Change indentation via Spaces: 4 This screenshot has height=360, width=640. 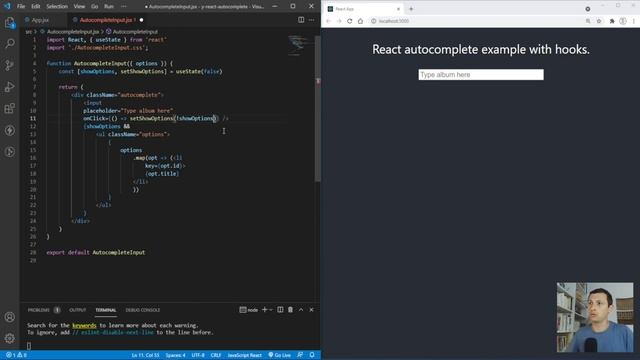tap(176, 355)
